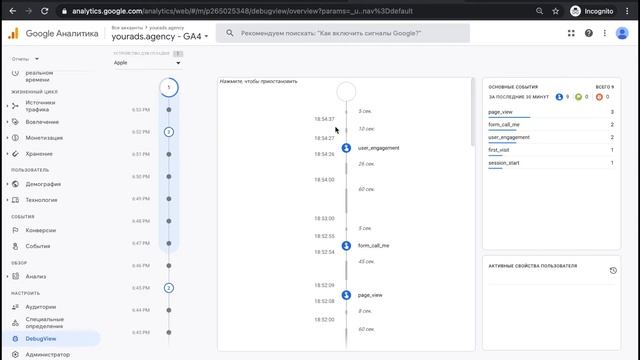Select the 6:52 PM minute marker
Viewport: 640px width, 360px height.
169,132
